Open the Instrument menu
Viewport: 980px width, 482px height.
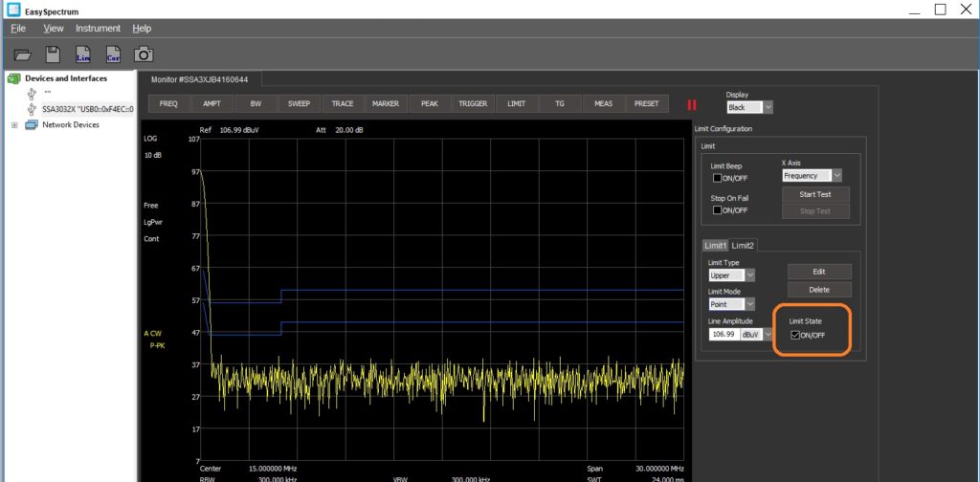tap(98, 29)
